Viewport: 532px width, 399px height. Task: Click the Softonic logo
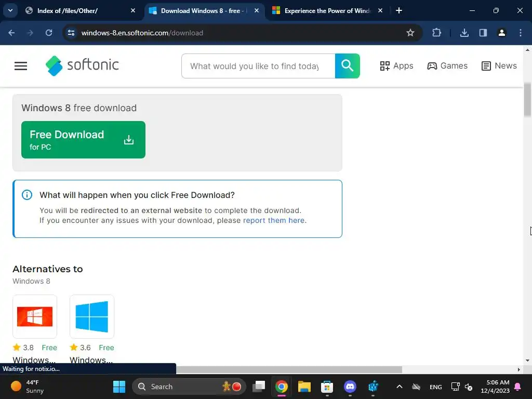pos(83,65)
